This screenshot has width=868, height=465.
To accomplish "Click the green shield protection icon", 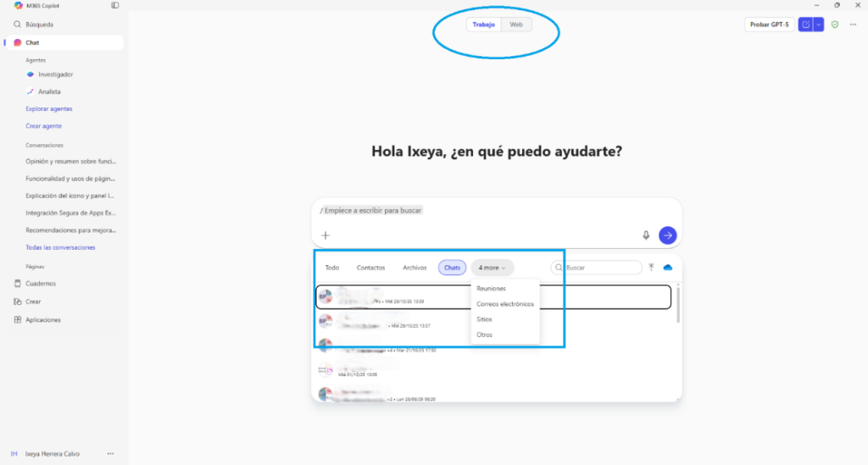I will pyautogui.click(x=835, y=25).
